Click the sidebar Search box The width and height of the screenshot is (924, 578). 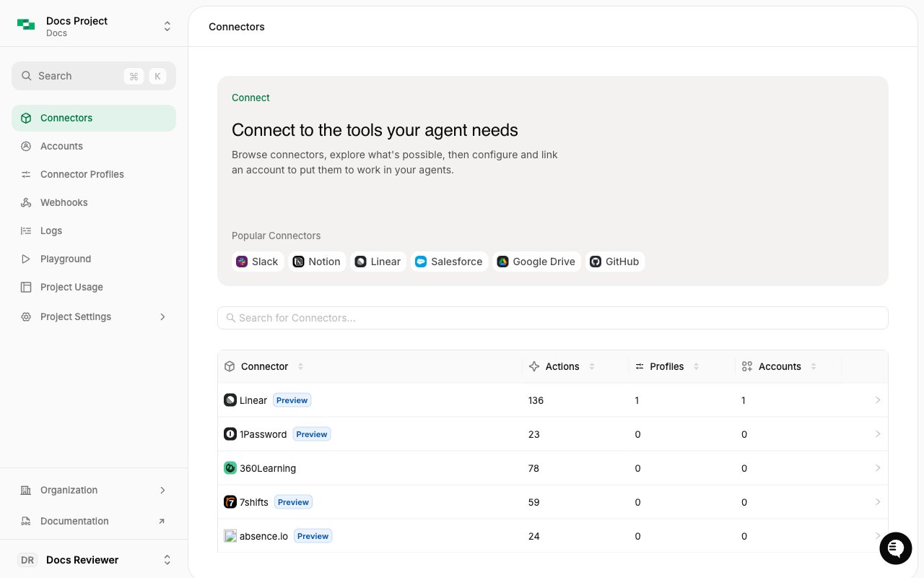94,76
